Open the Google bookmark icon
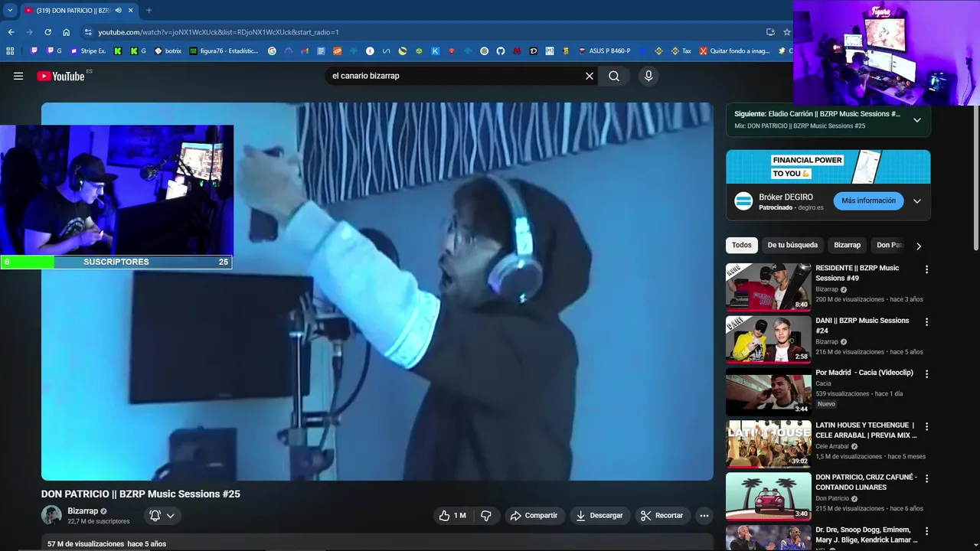The image size is (980, 551). [272, 51]
